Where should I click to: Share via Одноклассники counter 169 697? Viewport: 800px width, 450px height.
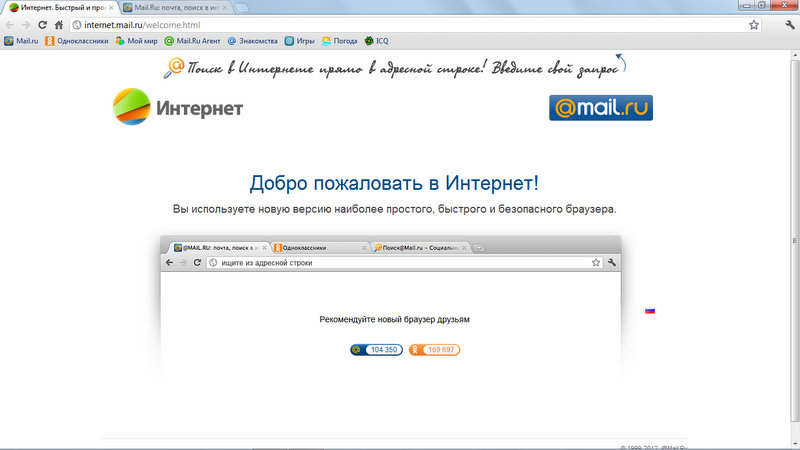tap(434, 349)
